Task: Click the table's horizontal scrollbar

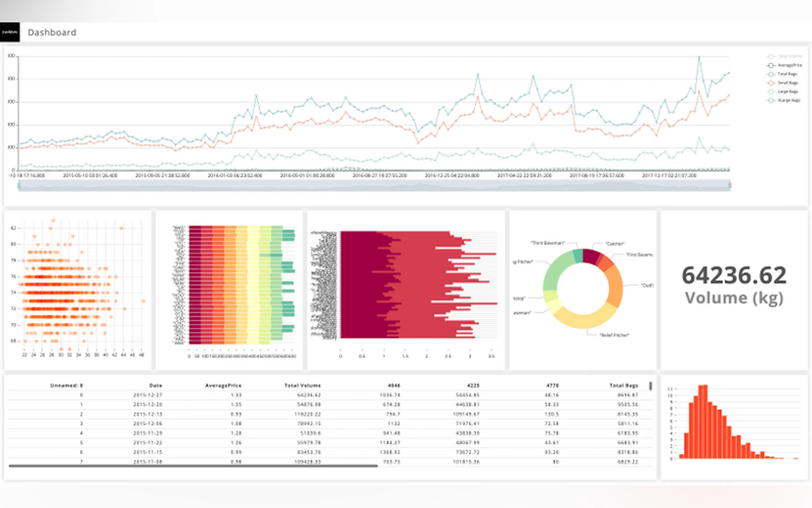Action: tap(193, 466)
